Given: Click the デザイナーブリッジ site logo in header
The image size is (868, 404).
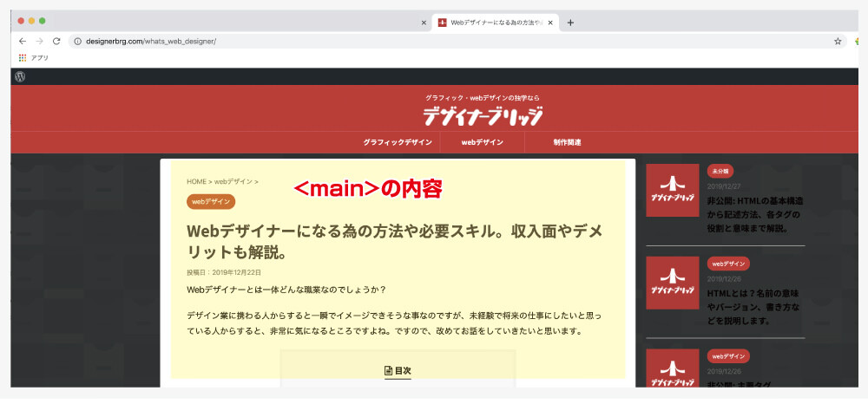Looking at the screenshot, I should 483,116.
